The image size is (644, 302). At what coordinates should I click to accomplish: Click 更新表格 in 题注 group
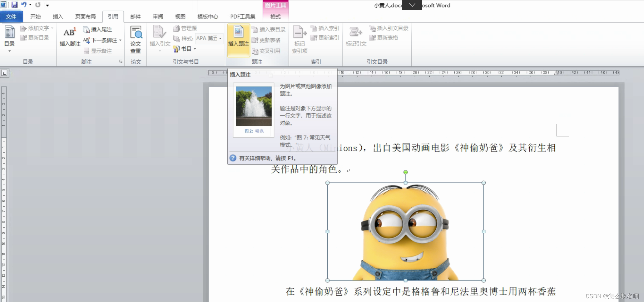[266, 40]
